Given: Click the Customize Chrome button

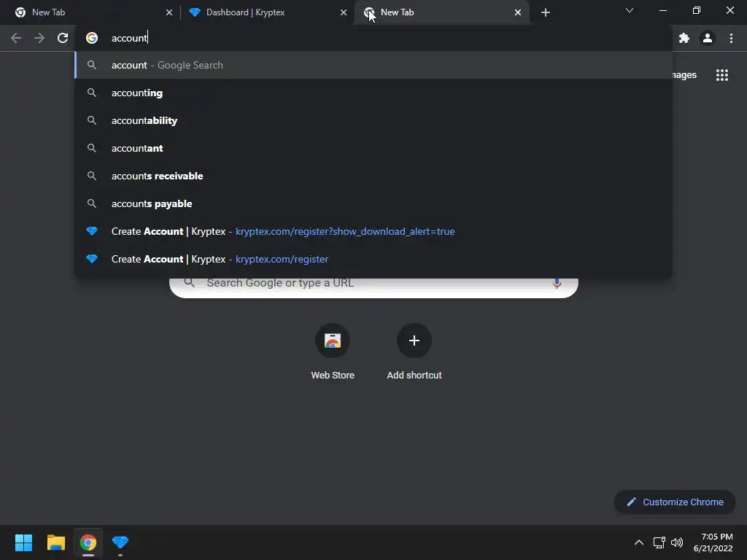Looking at the screenshot, I should 675,502.
